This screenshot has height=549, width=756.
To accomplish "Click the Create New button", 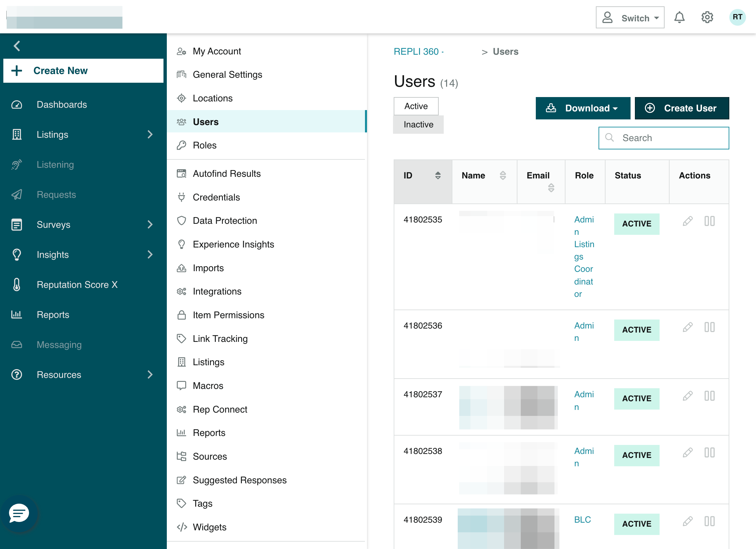I will 83,71.
